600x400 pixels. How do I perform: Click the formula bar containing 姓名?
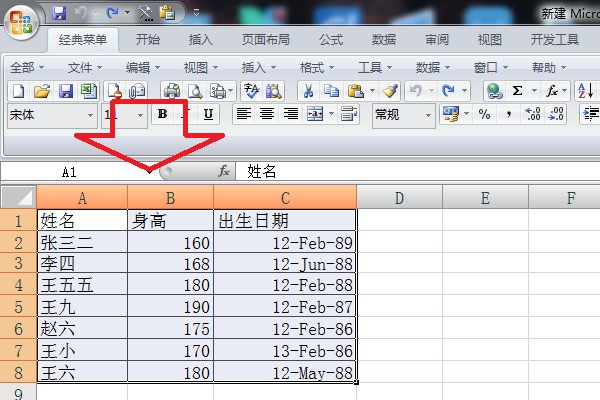coord(417,171)
